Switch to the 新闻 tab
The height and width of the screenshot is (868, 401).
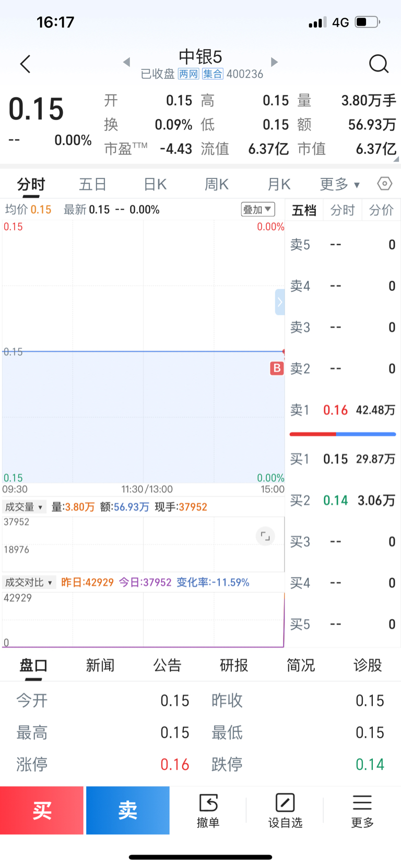point(100,665)
